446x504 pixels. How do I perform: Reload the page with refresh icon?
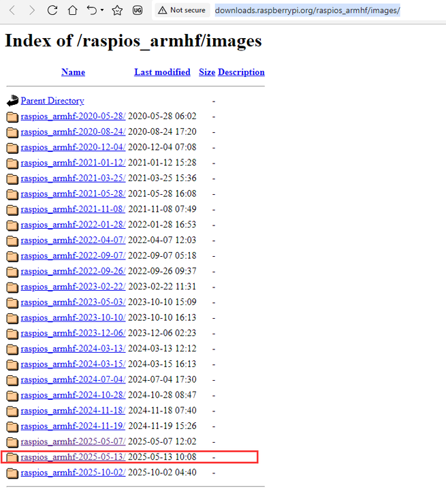[52, 10]
